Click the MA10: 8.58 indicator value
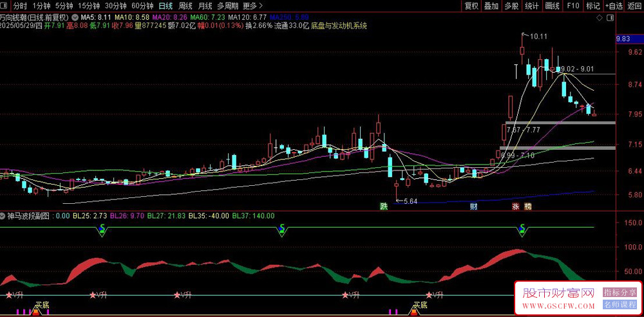 click(131, 17)
